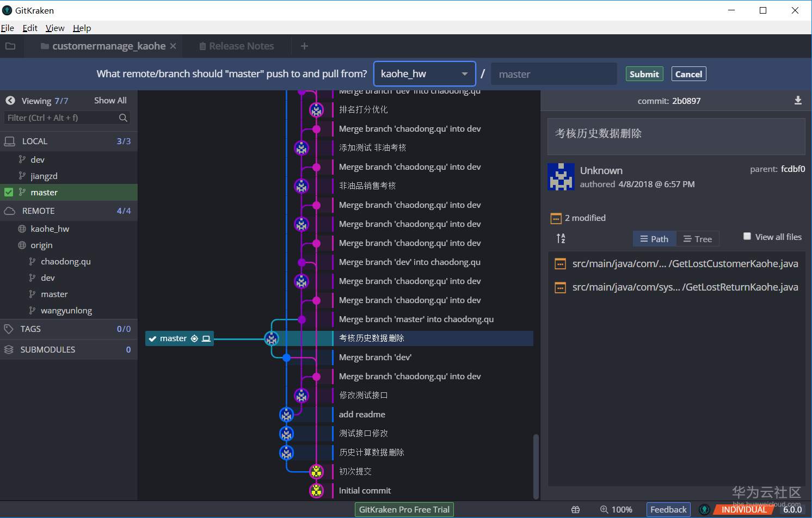
Task: Click Show All branches link
Action: 110,101
